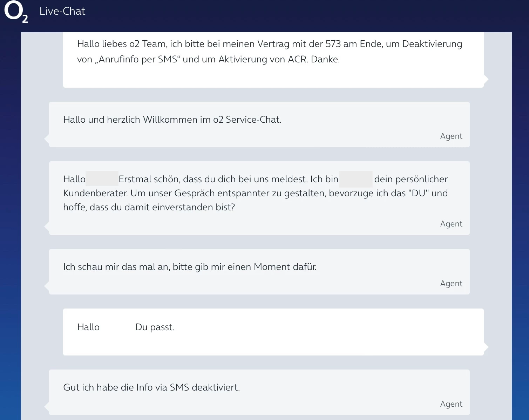
Task: Select the 'Ich schau mir das mal an' message
Action: point(190,267)
